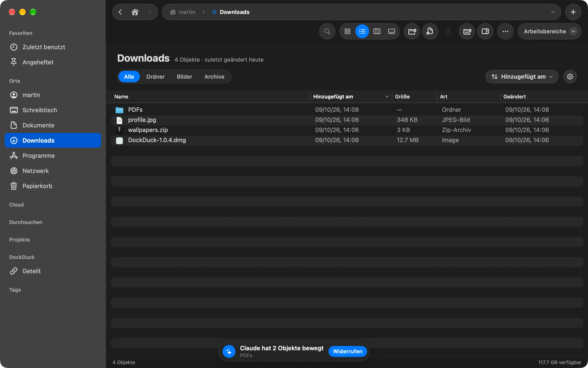Select the Alle filter tab
Screen dimensions: 588x368
[x=129, y=77]
